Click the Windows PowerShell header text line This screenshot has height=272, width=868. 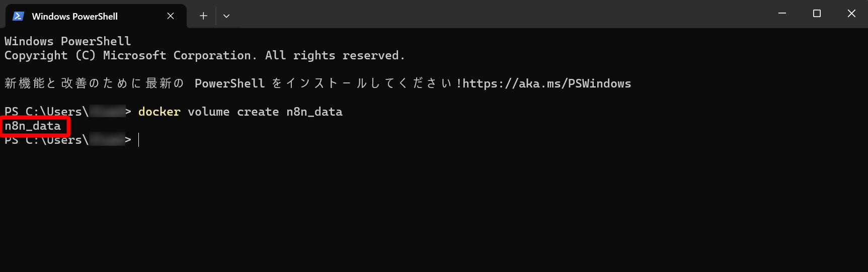click(67, 41)
